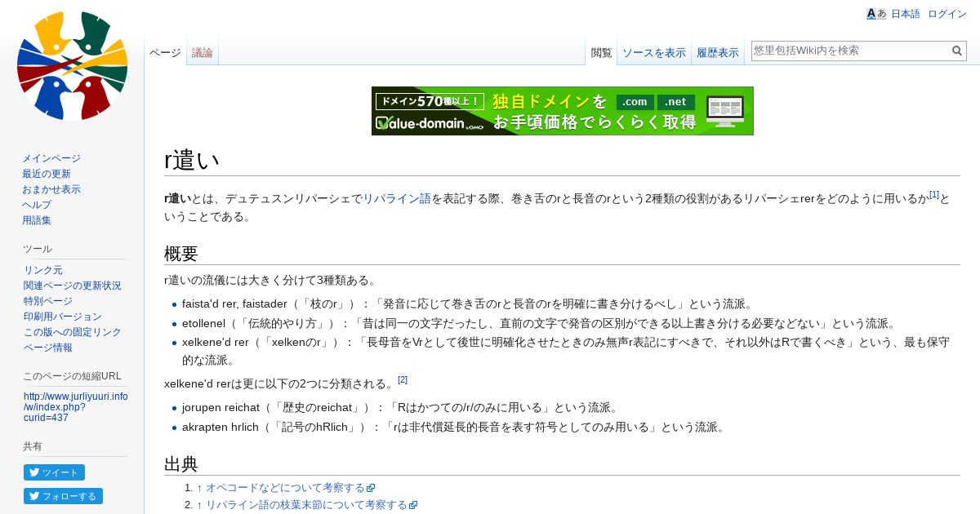Open 関連ページの更新状況 link
The height and width of the screenshot is (514, 980).
click(73, 286)
